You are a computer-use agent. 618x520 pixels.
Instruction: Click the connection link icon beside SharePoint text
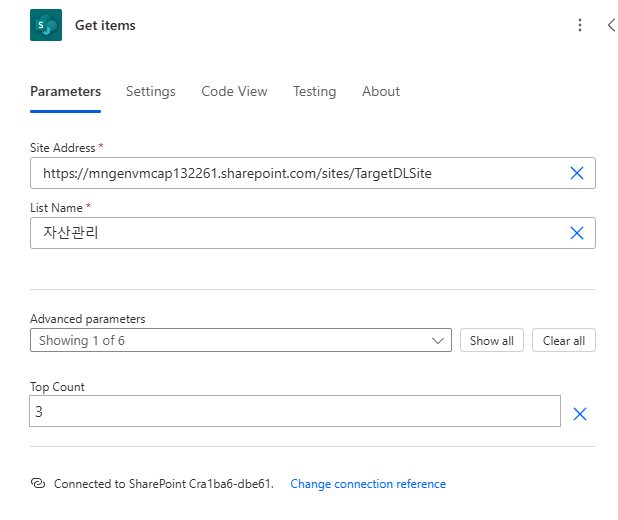tap(38, 484)
